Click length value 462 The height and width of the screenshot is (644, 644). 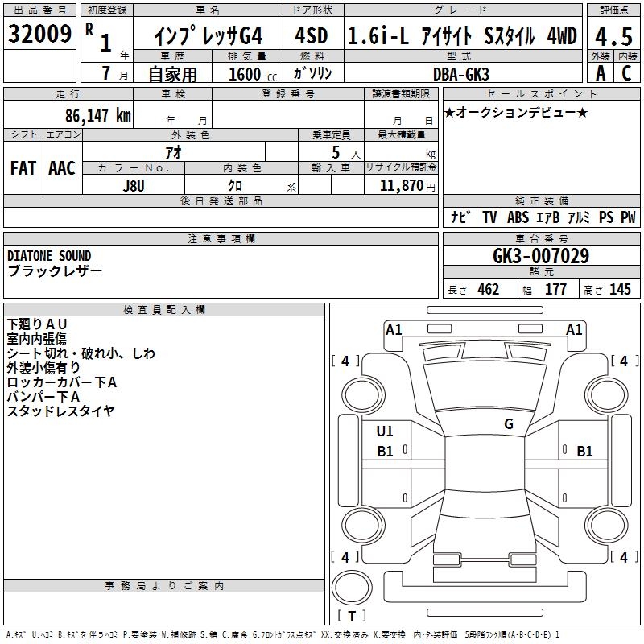[x=489, y=290]
